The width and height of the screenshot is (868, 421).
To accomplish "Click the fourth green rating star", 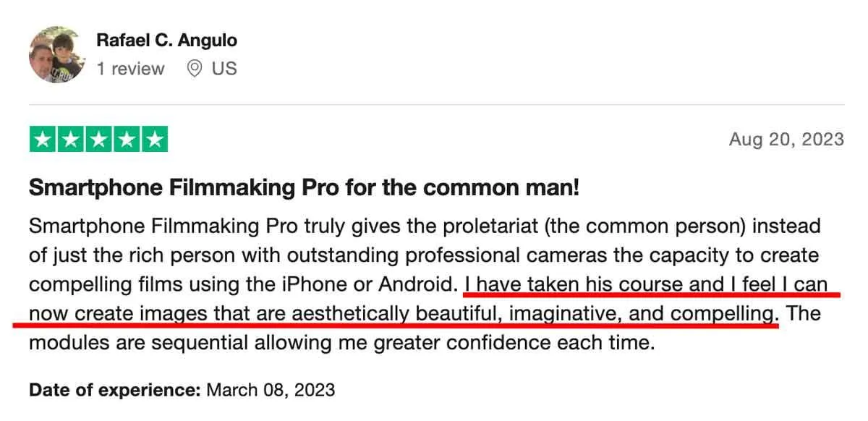I will pyautogui.click(x=127, y=139).
